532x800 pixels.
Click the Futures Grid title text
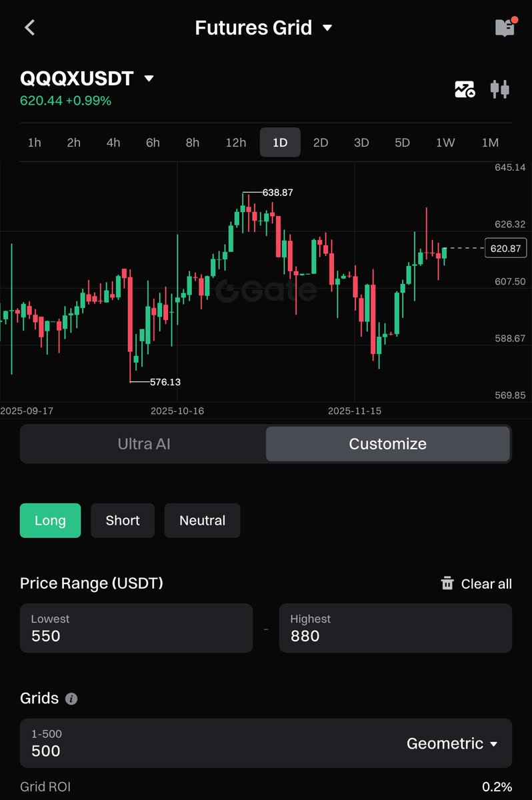pyautogui.click(x=253, y=27)
